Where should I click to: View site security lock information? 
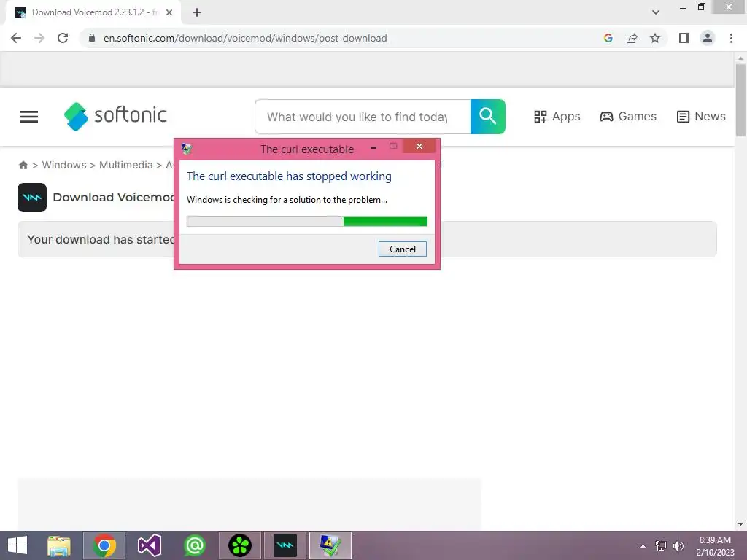[92, 38]
